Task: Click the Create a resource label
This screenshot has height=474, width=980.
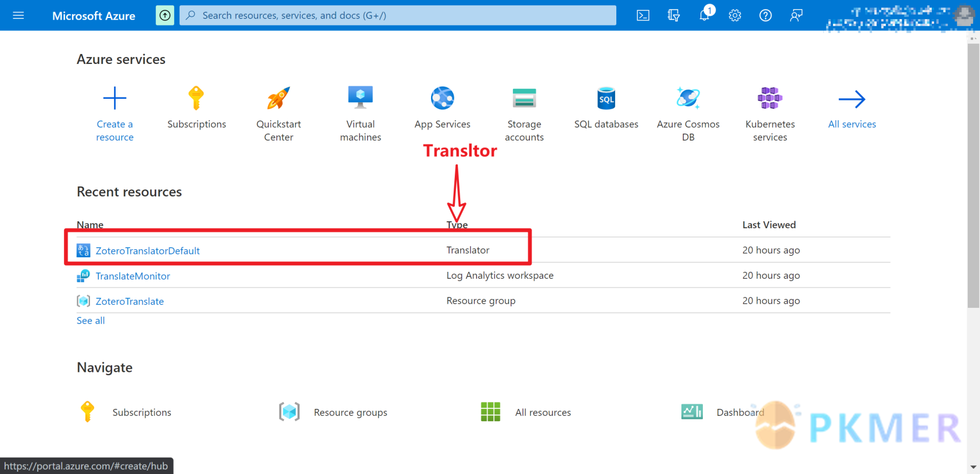Action: click(114, 131)
